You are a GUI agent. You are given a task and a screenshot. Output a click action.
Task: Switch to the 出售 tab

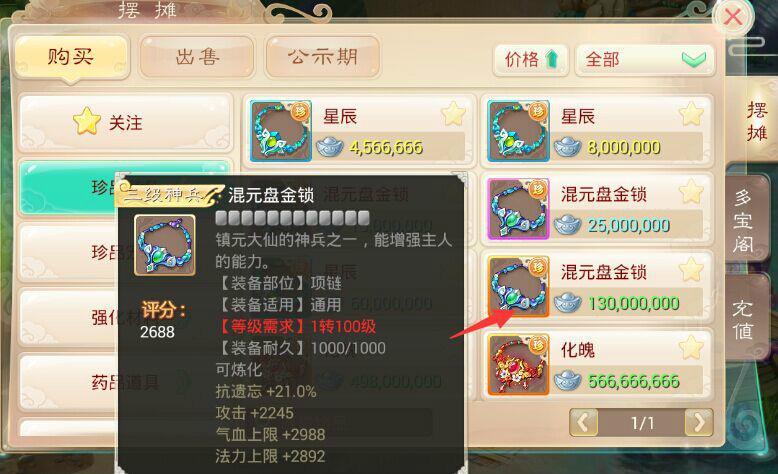click(197, 57)
